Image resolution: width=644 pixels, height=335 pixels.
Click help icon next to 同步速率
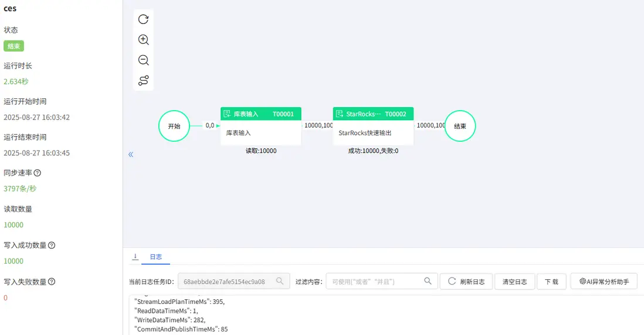point(38,173)
